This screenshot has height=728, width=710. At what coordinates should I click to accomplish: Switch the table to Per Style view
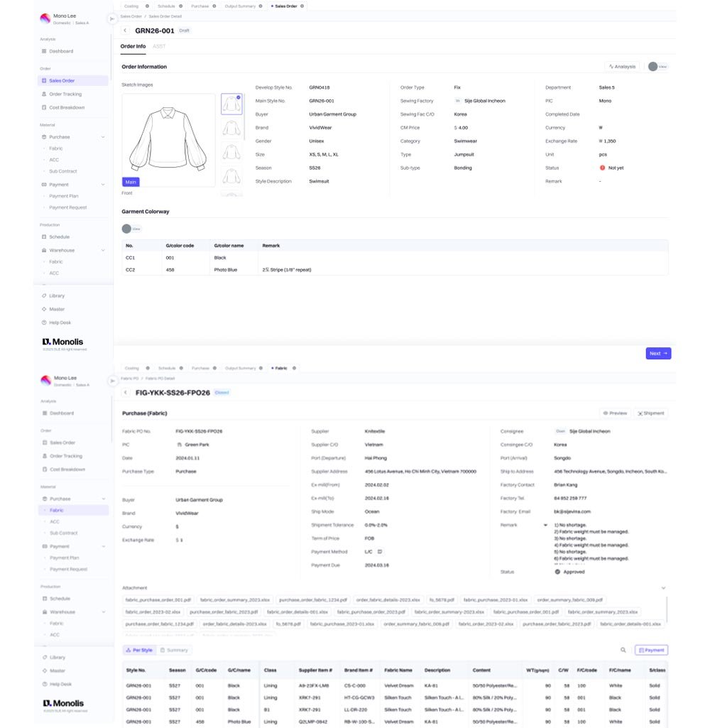pyautogui.click(x=139, y=650)
